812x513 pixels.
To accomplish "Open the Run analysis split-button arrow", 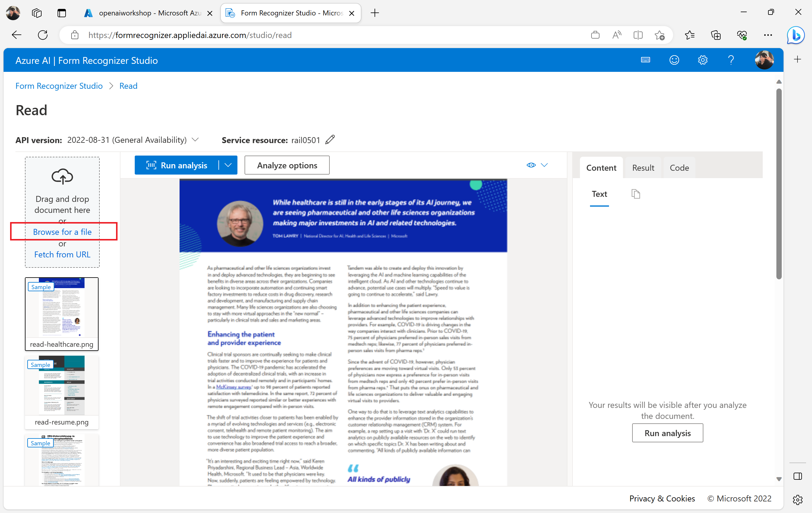I will [x=228, y=165].
